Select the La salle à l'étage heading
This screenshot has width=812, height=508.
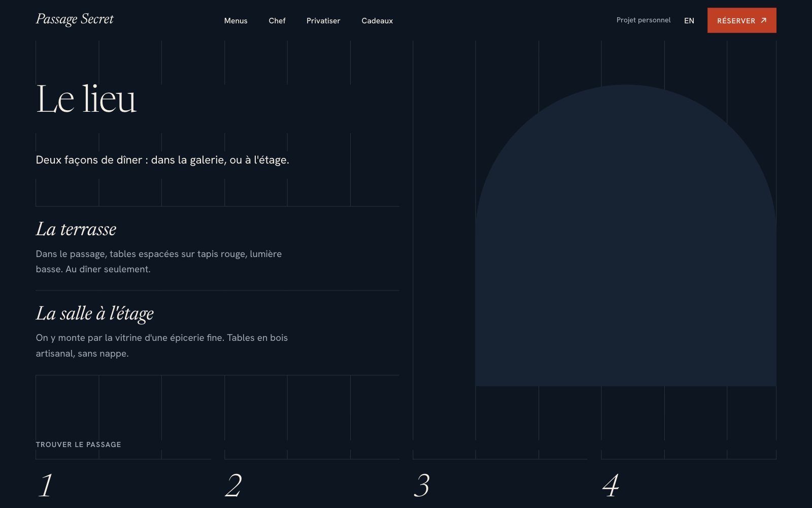click(94, 313)
